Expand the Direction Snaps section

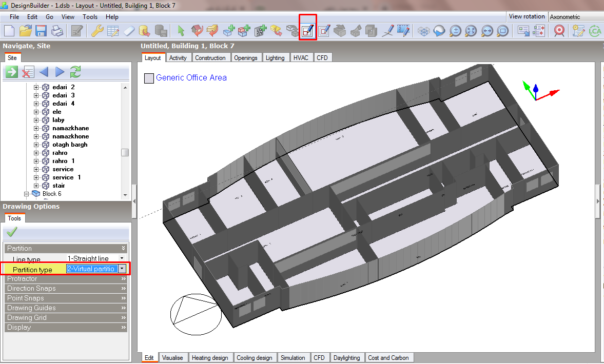pos(66,288)
